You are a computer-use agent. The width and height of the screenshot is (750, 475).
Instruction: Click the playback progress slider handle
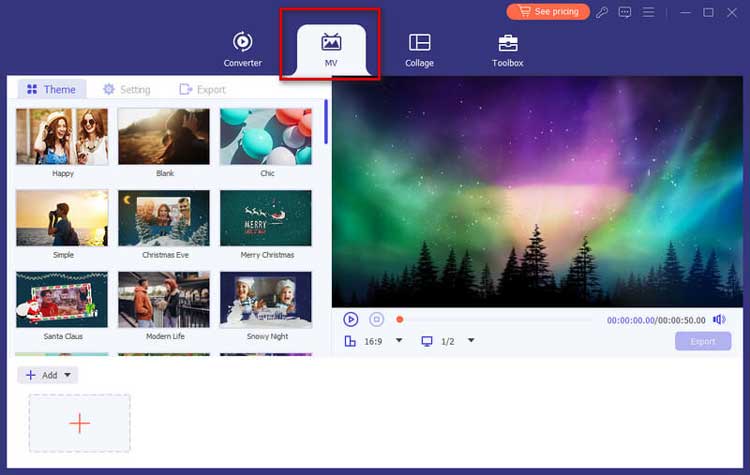tap(400, 319)
